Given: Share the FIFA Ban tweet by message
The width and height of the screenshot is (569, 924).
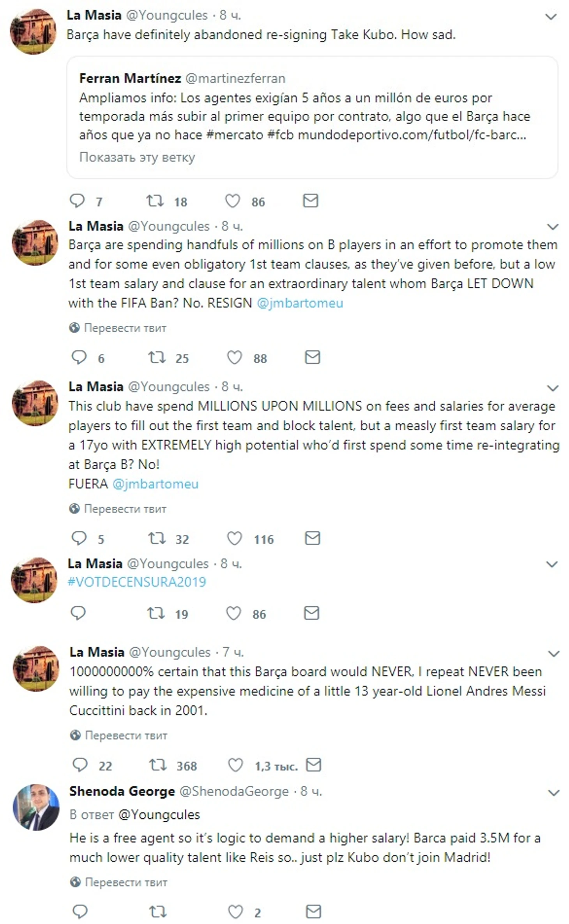Looking at the screenshot, I should pos(312,357).
